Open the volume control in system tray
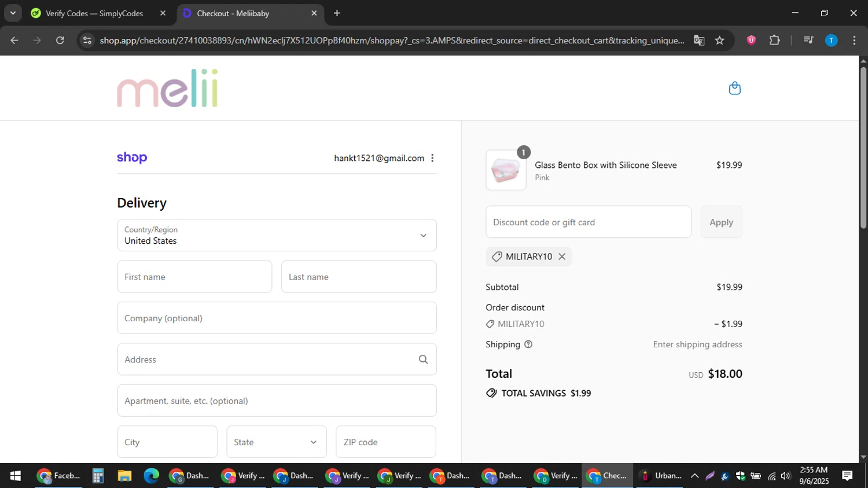868x488 pixels. pos(785,476)
